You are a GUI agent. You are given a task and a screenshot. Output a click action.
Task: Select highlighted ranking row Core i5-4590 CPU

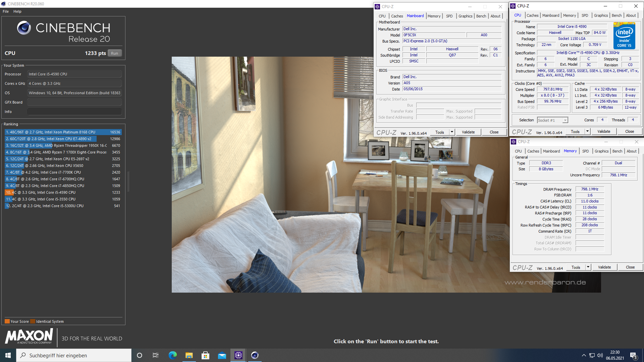[63, 192]
